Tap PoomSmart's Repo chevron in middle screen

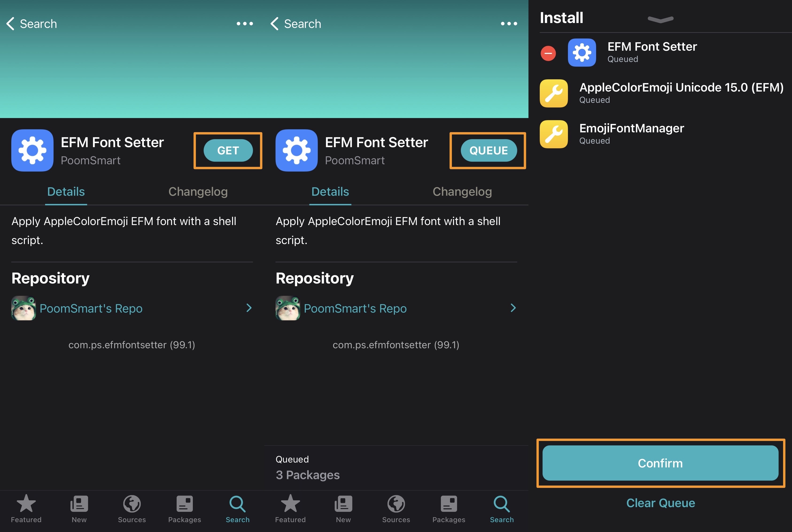tap(513, 308)
